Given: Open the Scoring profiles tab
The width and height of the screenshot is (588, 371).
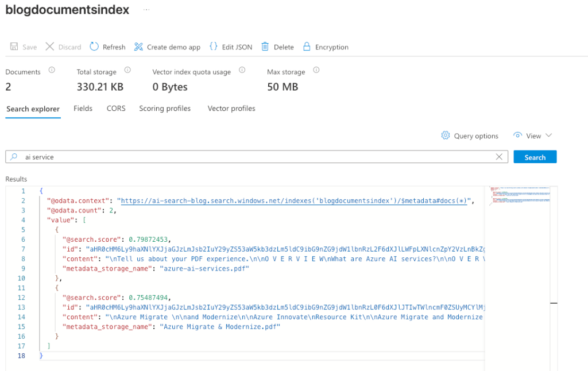Looking at the screenshot, I should pos(165,109).
